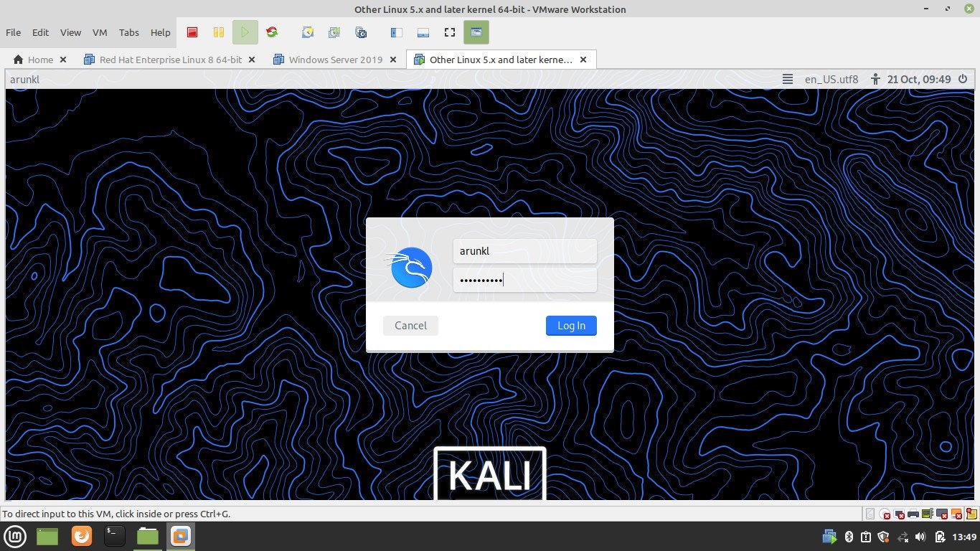The height and width of the screenshot is (551, 980).
Task: Click the printer device status icon
Action: click(x=913, y=514)
